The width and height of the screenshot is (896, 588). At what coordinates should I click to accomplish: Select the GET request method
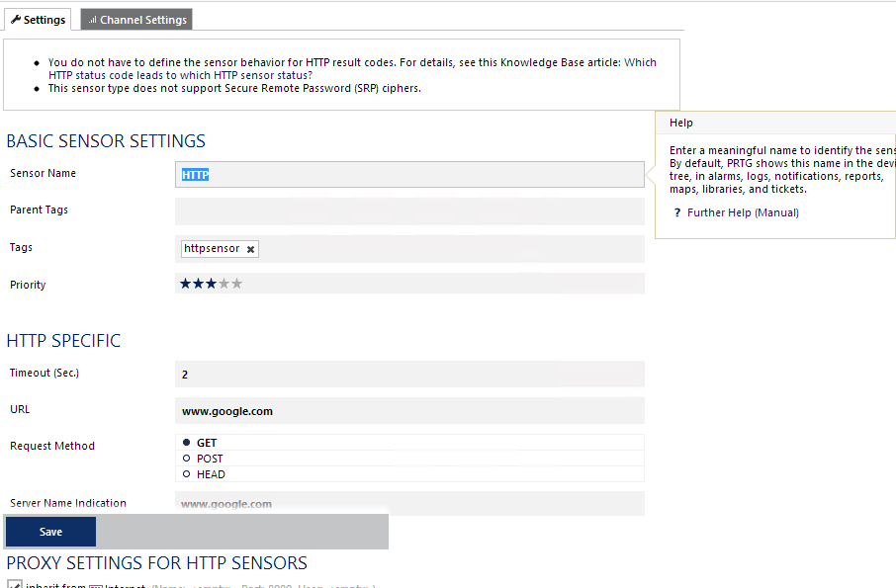click(187, 443)
